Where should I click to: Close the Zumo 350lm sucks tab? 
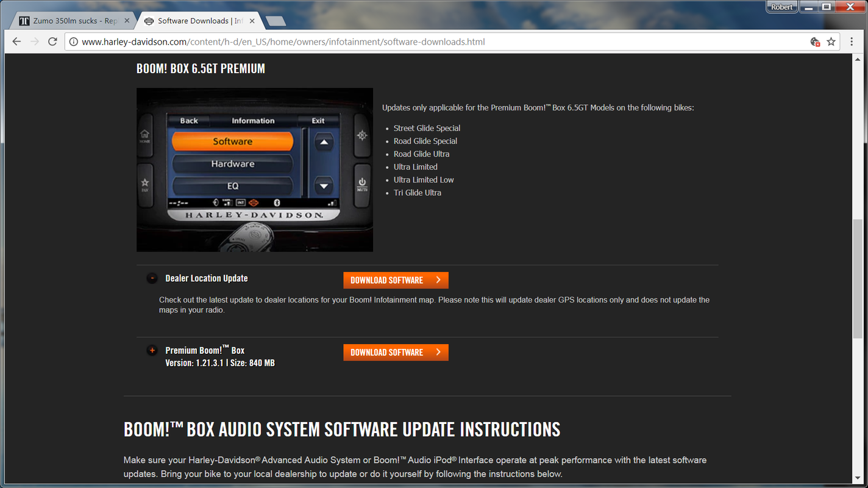(127, 21)
